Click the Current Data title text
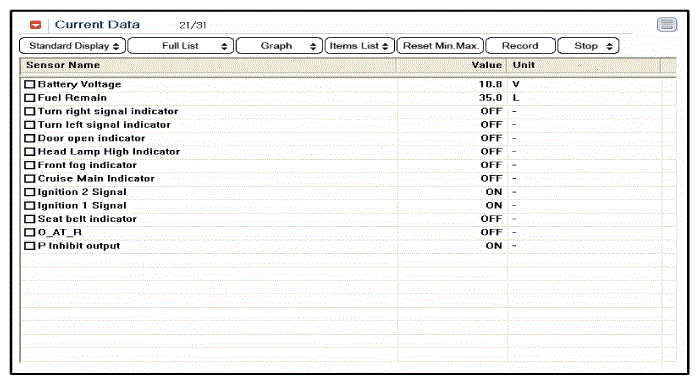The height and width of the screenshot is (384, 699). tap(97, 25)
